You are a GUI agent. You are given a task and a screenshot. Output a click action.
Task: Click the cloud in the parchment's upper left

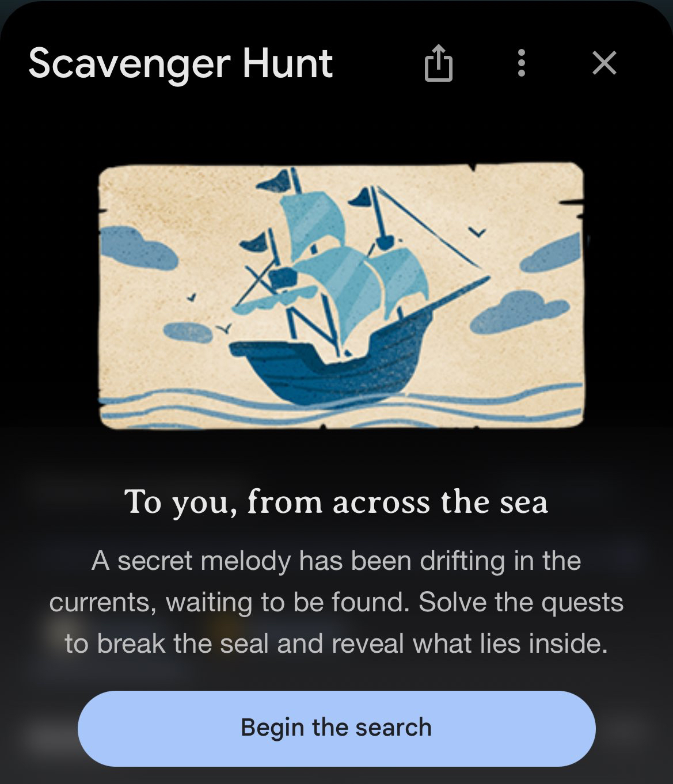click(x=137, y=249)
